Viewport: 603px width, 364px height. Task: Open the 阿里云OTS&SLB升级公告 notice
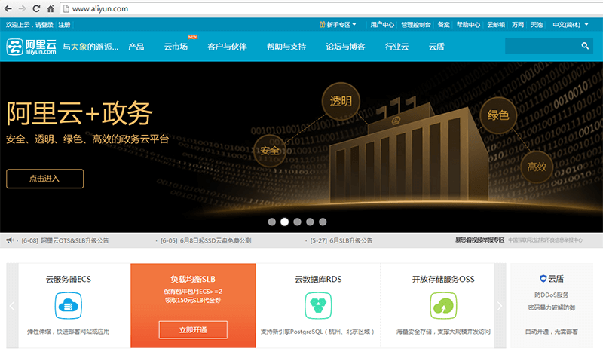click(x=75, y=240)
